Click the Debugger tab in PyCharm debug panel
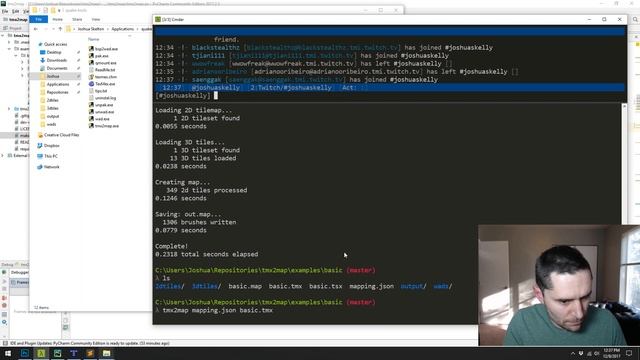 point(20,272)
